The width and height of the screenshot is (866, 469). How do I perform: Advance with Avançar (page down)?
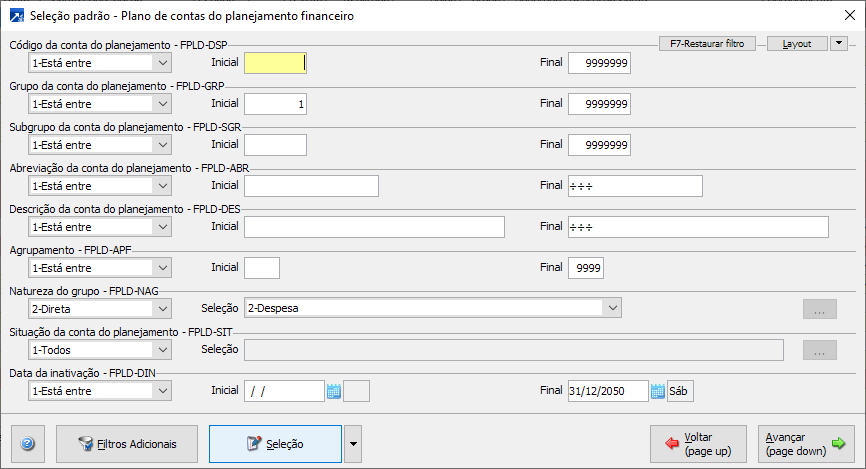pyautogui.click(x=803, y=444)
